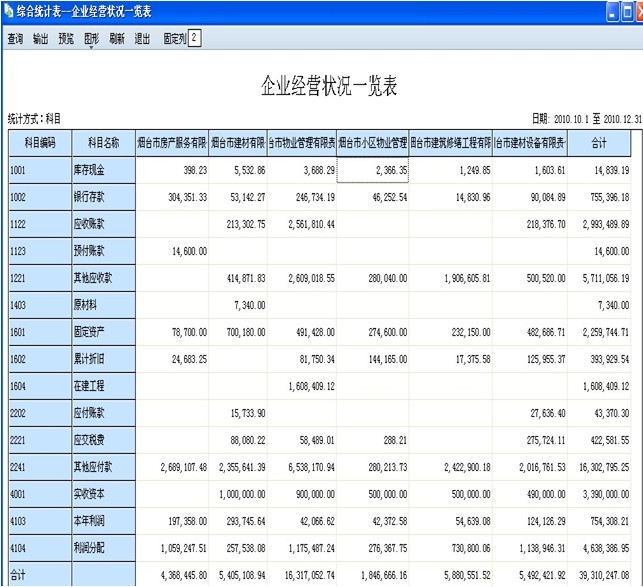The width and height of the screenshot is (643, 587).
Task: Select the 利润分配 row name
Action: pos(103,548)
